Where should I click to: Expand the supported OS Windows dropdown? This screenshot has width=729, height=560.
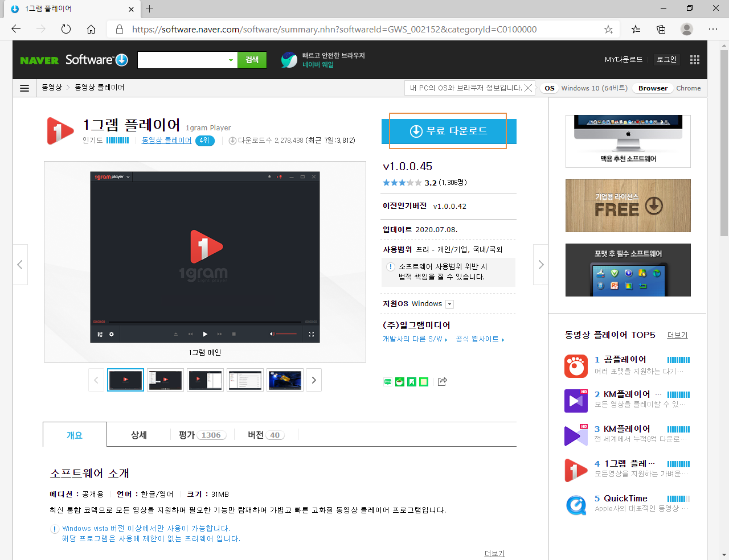coord(449,304)
